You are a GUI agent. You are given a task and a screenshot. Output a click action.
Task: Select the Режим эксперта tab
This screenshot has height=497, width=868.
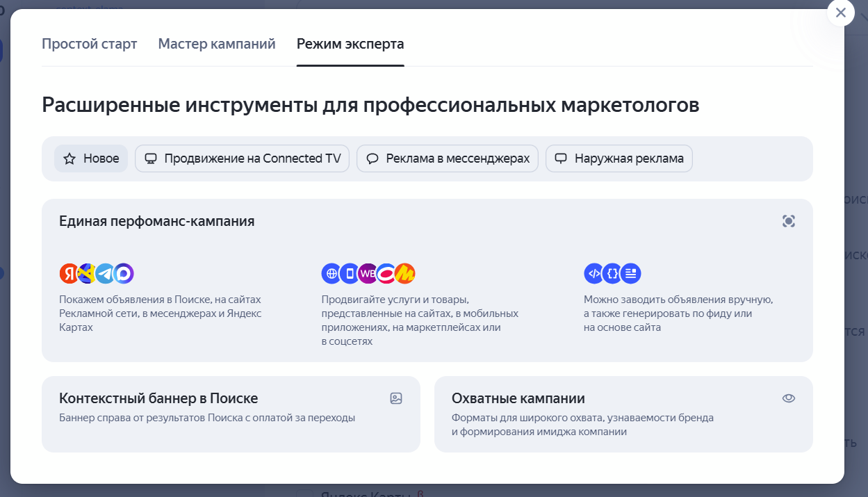[350, 44]
